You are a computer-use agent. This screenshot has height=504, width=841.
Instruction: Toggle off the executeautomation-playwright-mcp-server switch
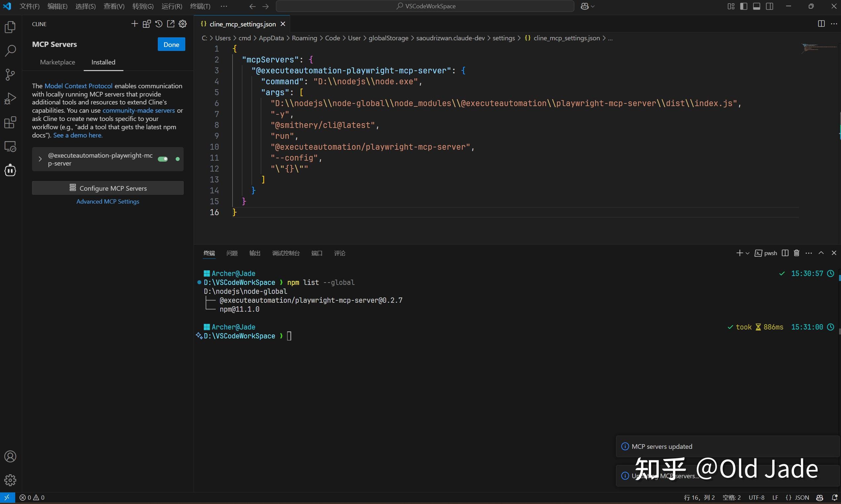(x=163, y=159)
